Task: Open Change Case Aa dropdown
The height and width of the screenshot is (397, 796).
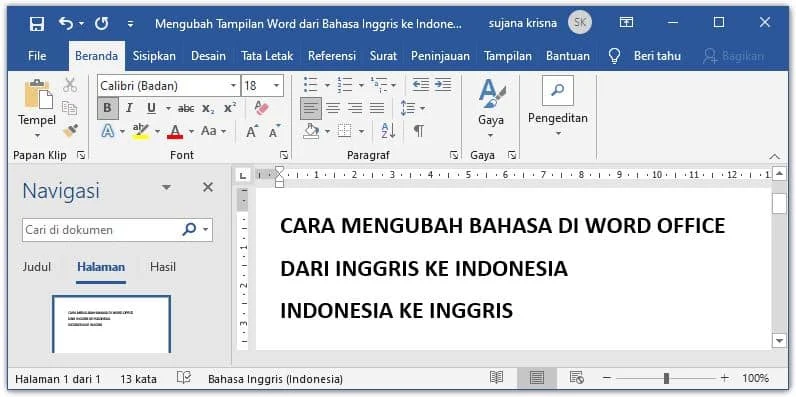Action: pos(213,131)
